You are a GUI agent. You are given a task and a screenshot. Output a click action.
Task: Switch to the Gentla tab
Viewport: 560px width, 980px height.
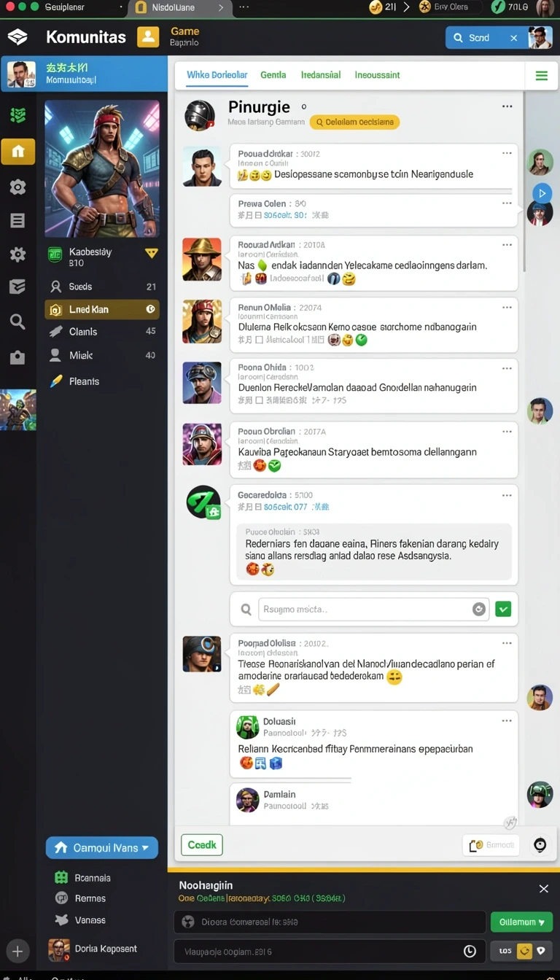click(273, 75)
